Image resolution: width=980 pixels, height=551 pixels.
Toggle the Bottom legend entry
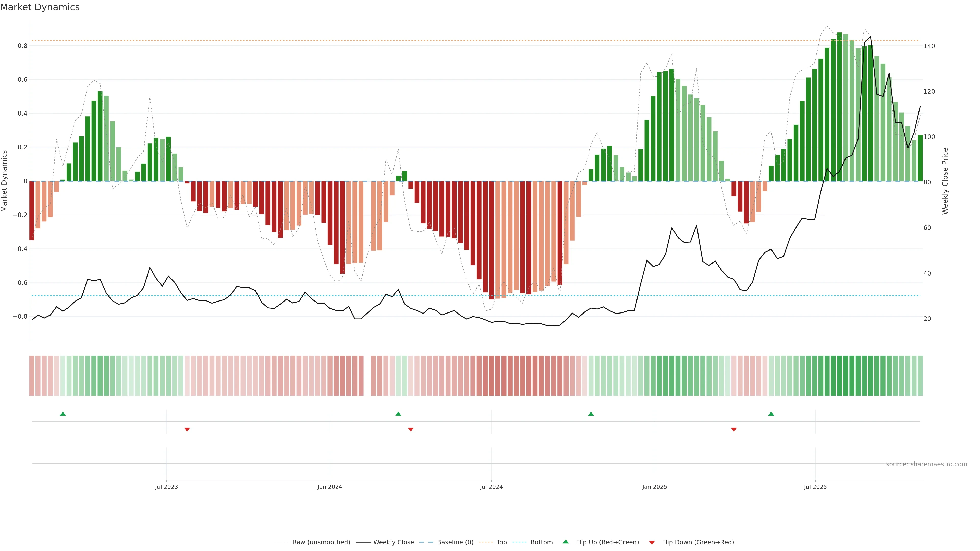click(x=541, y=542)
